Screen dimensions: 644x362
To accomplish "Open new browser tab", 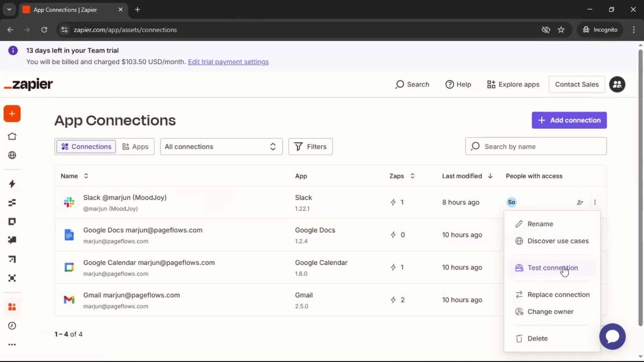I will (138, 10).
